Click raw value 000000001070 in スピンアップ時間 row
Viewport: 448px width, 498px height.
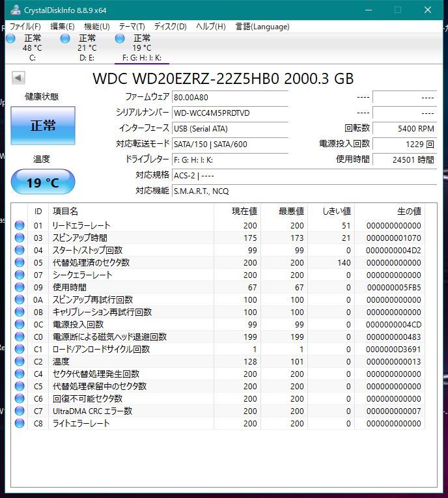(393, 238)
